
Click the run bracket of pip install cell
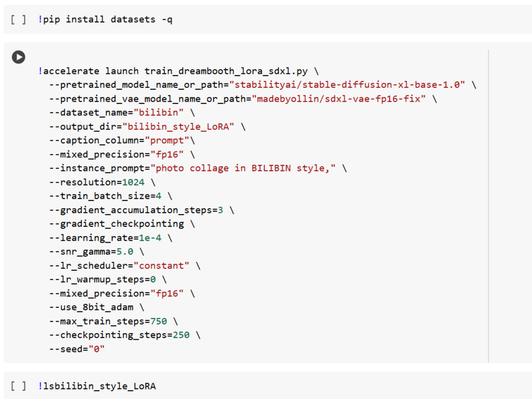click(18, 20)
